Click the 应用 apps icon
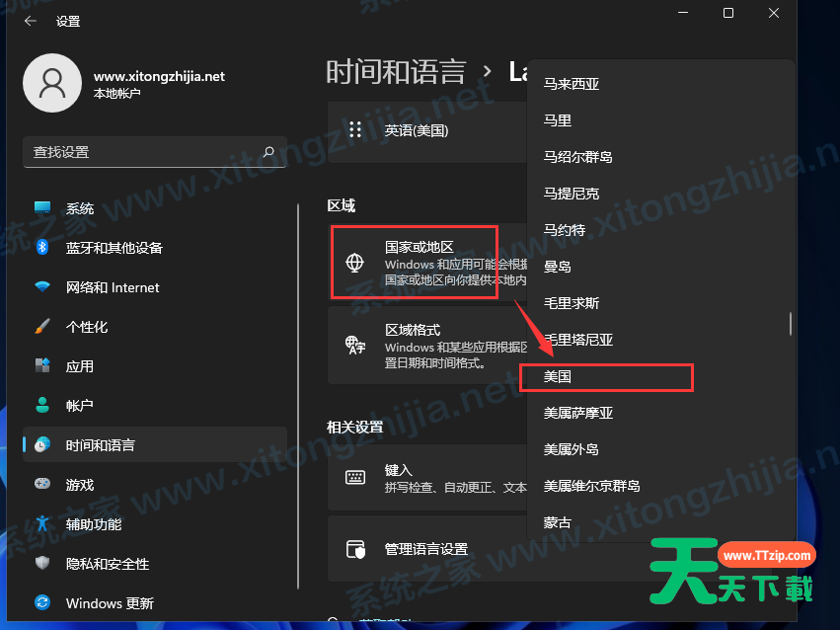The height and width of the screenshot is (630, 840). coord(42,366)
